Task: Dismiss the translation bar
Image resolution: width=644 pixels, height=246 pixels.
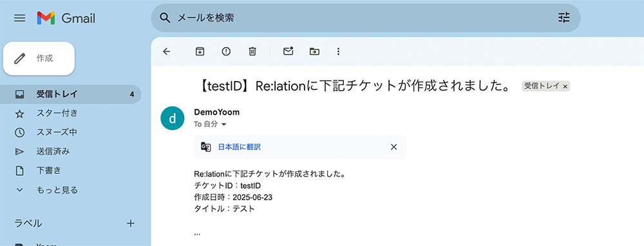Action: point(393,147)
